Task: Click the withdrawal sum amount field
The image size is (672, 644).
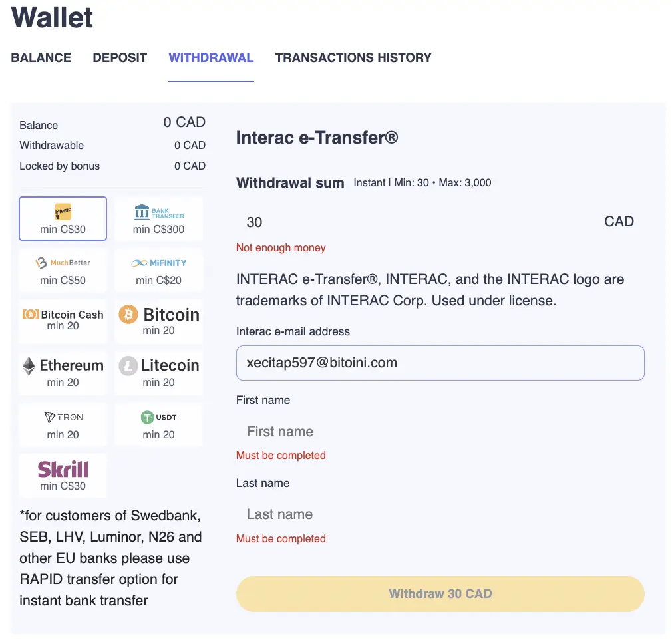Action: point(419,222)
